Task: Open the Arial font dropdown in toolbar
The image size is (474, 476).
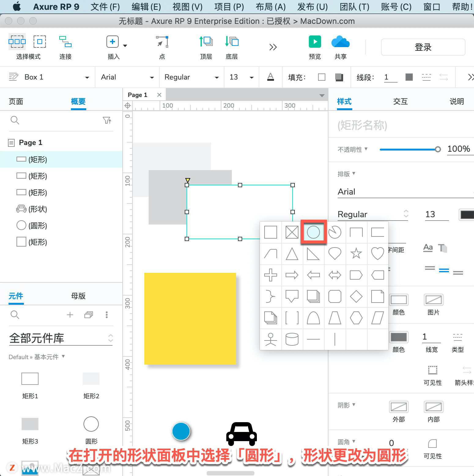Action: (x=152, y=77)
